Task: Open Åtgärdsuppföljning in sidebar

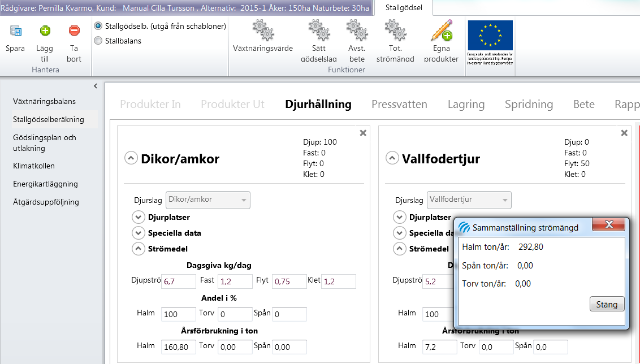Action: [x=46, y=202]
